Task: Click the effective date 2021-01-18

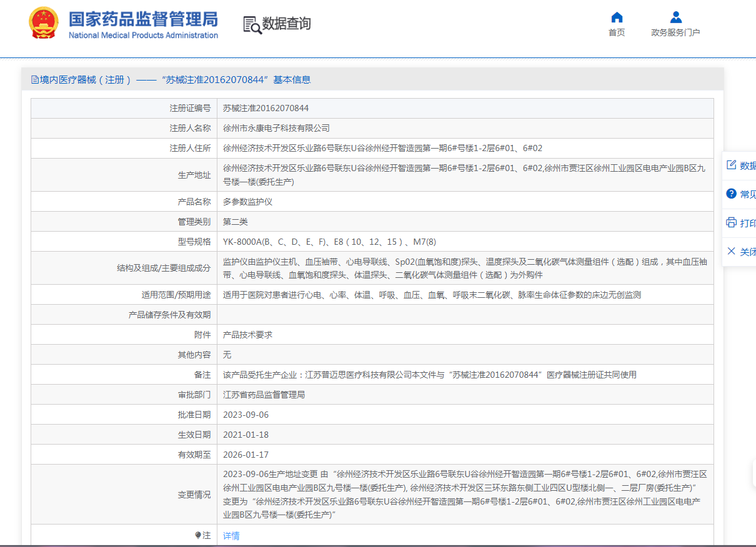Action: click(x=246, y=435)
